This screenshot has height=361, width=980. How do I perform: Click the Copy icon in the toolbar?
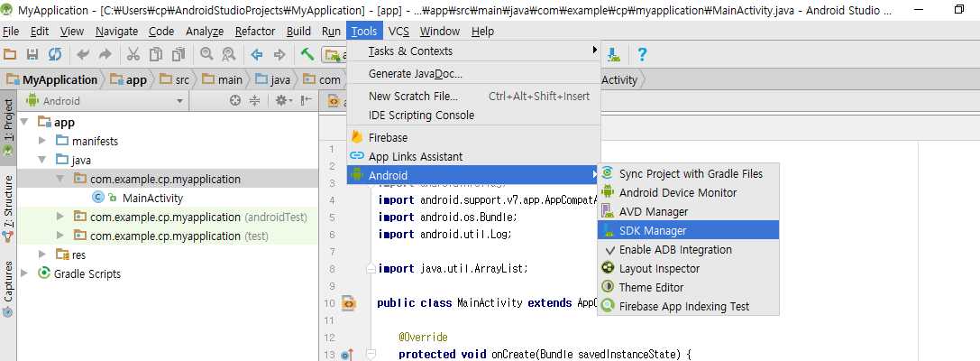pyautogui.click(x=156, y=54)
